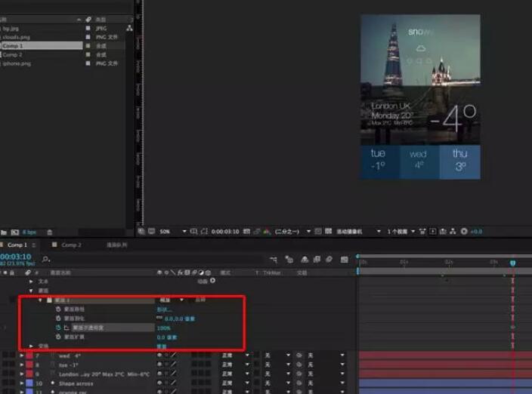Click the red label swatch of layer 7
The height and width of the screenshot is (394, 532).
pos(29,355)
